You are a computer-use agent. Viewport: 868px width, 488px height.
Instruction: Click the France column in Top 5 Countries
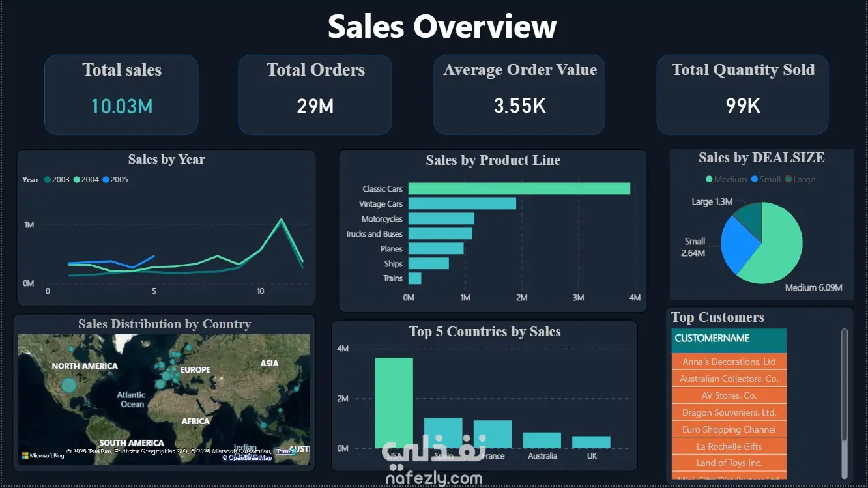click(x=493, y=434)
